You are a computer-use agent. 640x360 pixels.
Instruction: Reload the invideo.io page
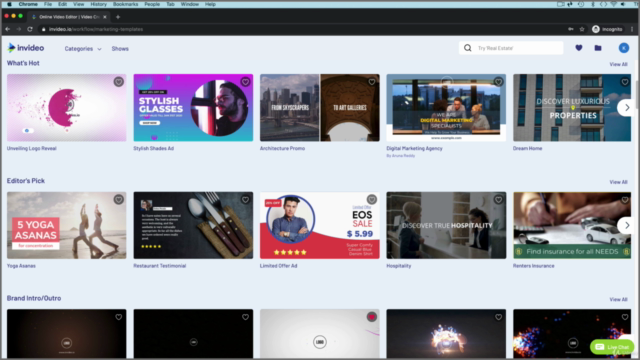coord(30,29)
